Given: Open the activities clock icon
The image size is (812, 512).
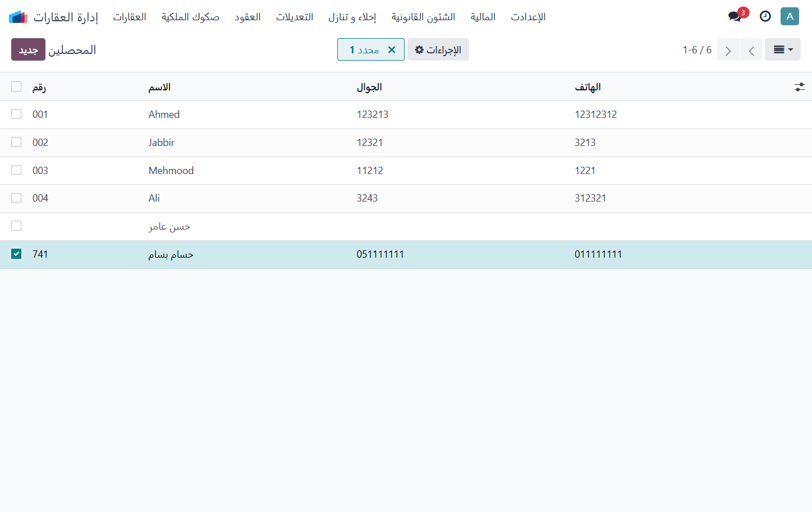Looking at the screenshot, I should click(765, 16).
